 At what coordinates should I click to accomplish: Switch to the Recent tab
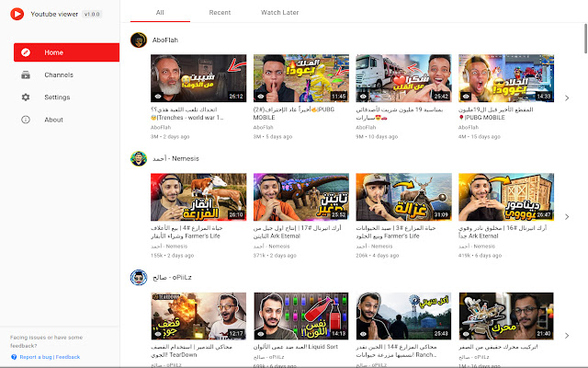coord(220,12)
